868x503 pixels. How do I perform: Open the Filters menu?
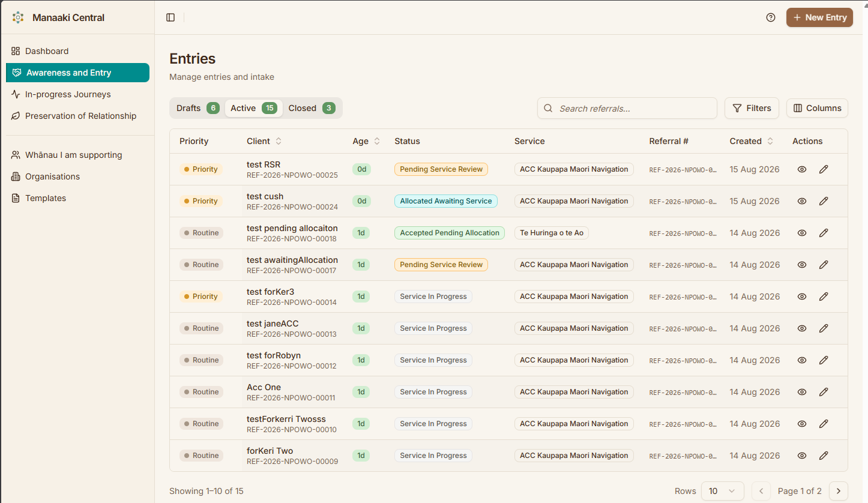coord(752,108)
